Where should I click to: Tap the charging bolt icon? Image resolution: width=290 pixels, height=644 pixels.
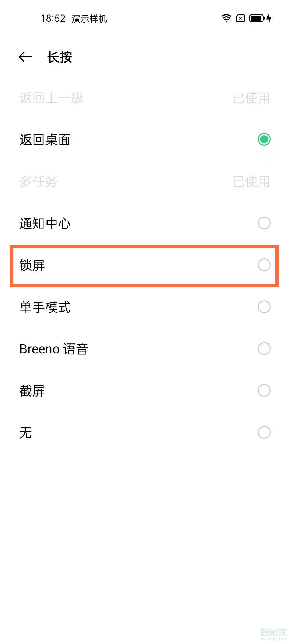pos(269,18)
